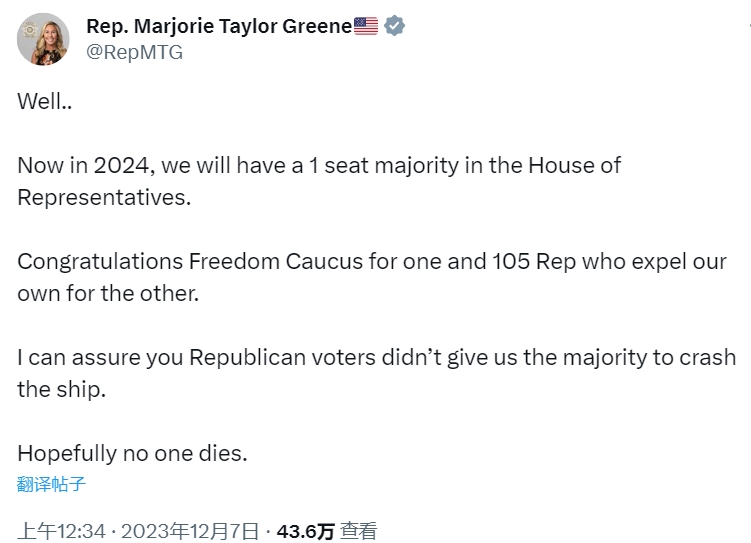The height and width of the screenshot is (543, 751).
Task: Click the 2023年12月7日 date
Action: [190, 531]
